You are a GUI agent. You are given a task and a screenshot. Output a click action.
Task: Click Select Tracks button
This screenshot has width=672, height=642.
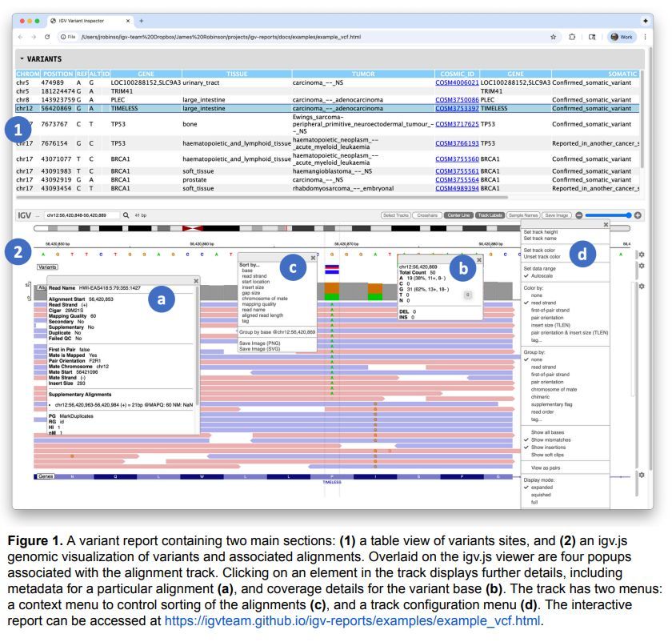pyautogui.click(x=396, y=215)
